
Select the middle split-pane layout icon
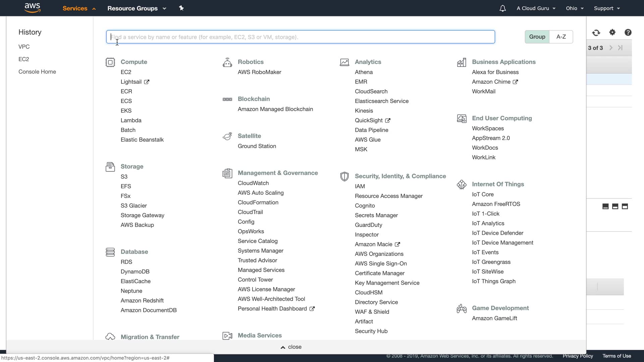click(x=615, y=206)
